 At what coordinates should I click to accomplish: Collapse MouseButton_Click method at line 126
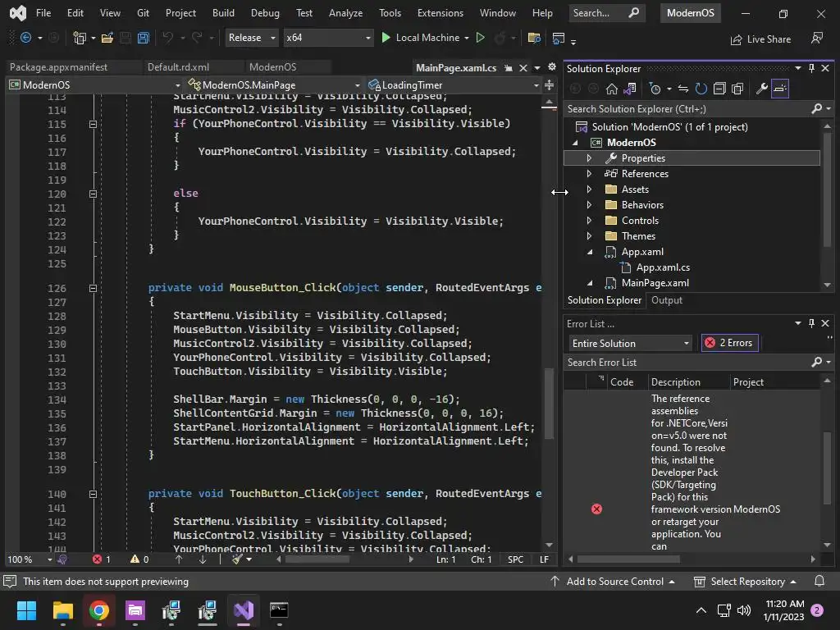[93, 288]
